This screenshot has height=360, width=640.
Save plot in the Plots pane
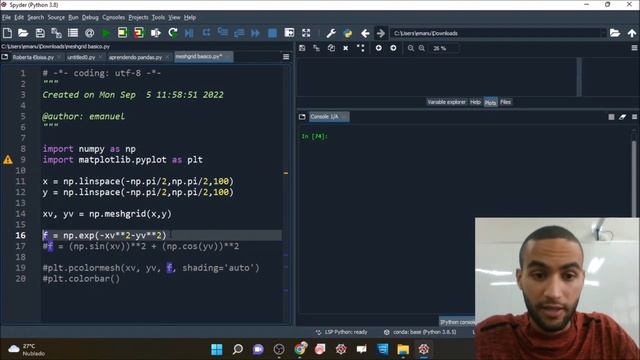pyautogui.click(x=302, y=48)
